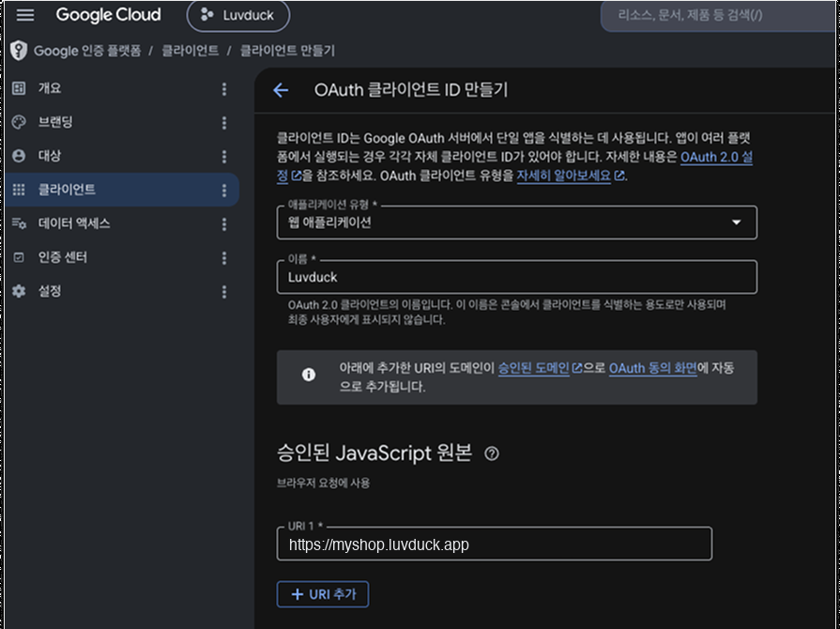Go to Google 인증 플랫폼 breadcrumb
This screenshot has height=629, width=840.
tap(87, 51)
